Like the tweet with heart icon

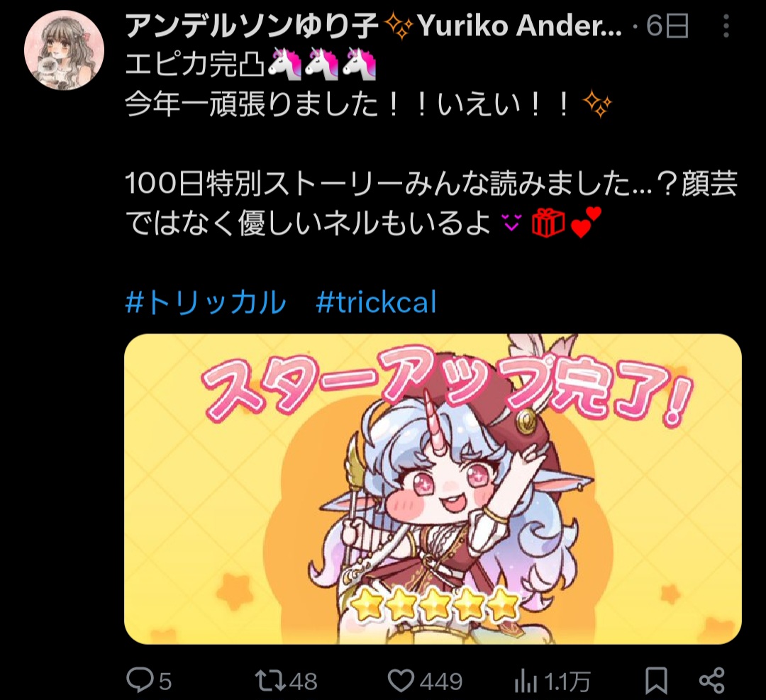coord(401,680)
